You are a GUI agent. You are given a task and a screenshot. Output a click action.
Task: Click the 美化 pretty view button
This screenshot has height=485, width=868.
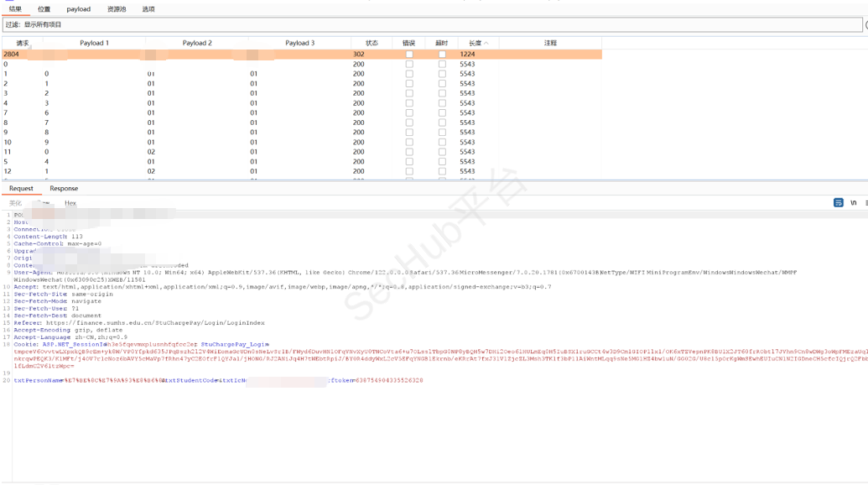tap(15, 203)
